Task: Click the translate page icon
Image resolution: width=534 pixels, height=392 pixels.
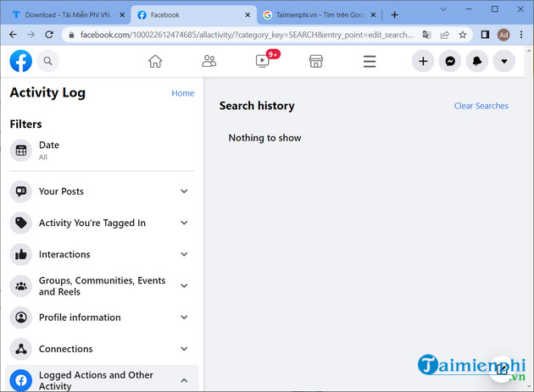Action: (x=426, y=35)
